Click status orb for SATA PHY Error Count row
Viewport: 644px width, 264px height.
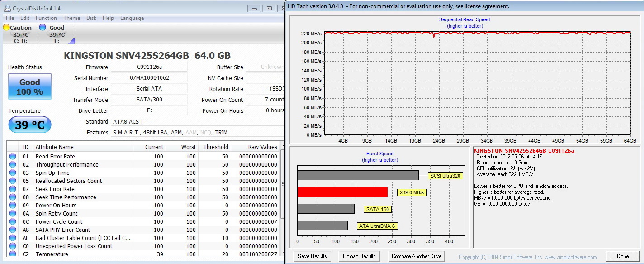tap(13, 230)
